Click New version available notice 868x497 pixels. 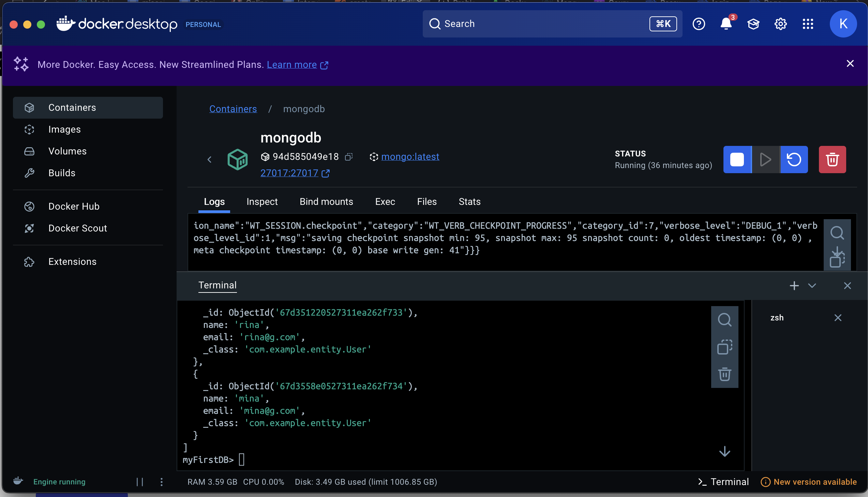809,482
